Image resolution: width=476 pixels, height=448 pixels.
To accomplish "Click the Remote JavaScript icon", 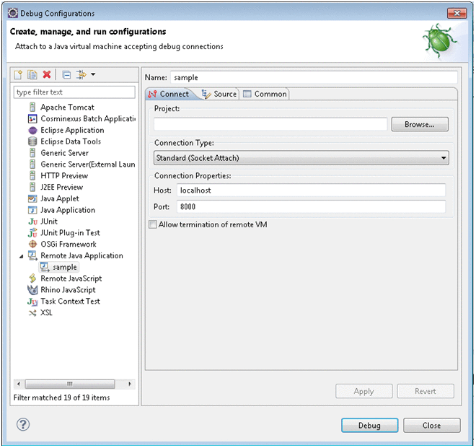I will coord(32,278).
